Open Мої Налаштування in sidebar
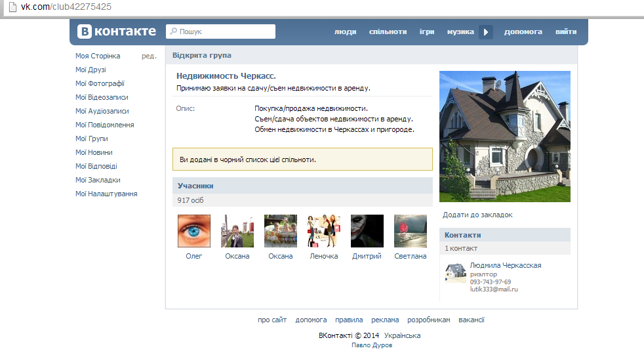The image size is (644, 361). pos(106,194)
